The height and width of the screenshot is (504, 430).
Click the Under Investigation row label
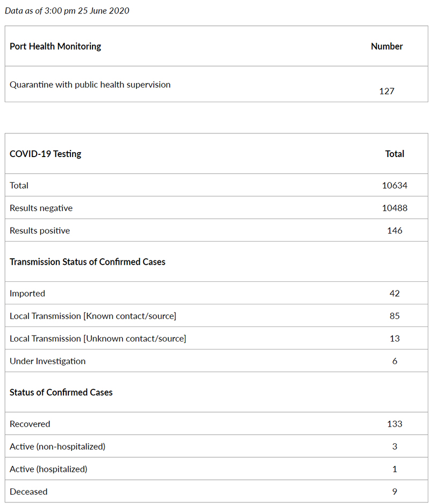[47, 361]
